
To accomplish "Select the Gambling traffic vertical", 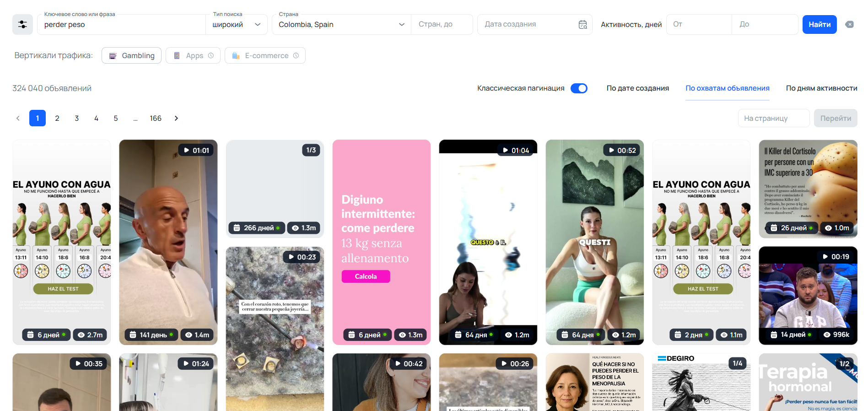I will (x=131, y=55).
